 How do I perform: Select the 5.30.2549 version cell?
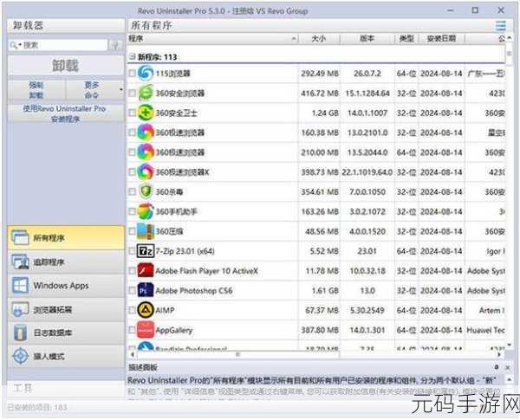pos(367,310)
